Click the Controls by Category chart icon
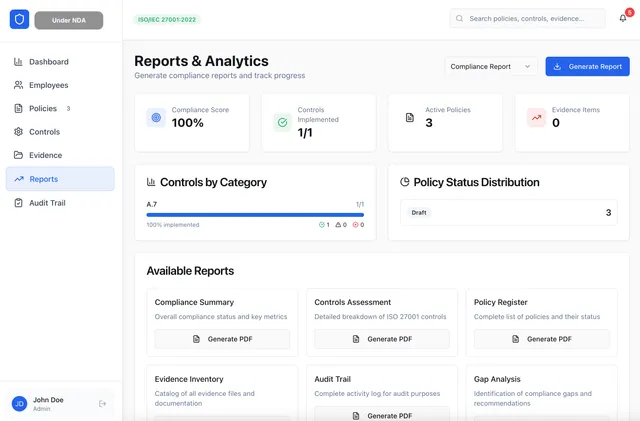 click(x=151, y=182)
